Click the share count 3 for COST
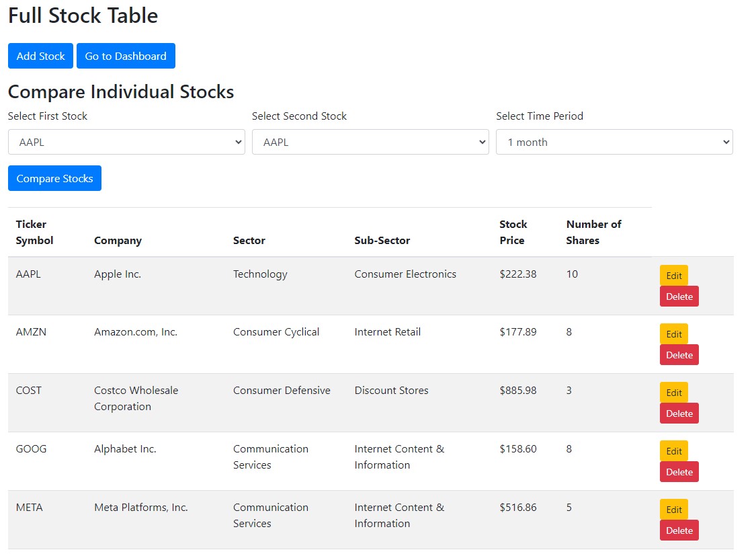This screenshot has width=756, height=556. [569, 390]
